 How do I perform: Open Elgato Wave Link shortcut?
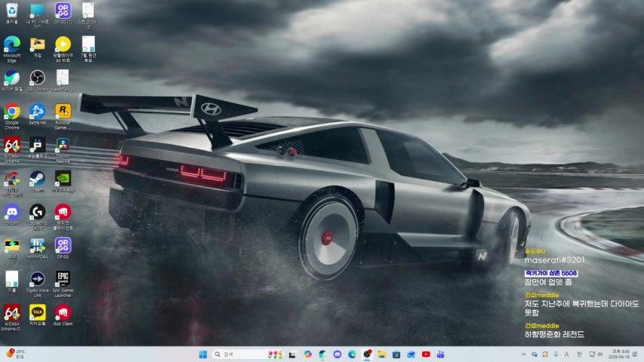[x=37, y=279]
